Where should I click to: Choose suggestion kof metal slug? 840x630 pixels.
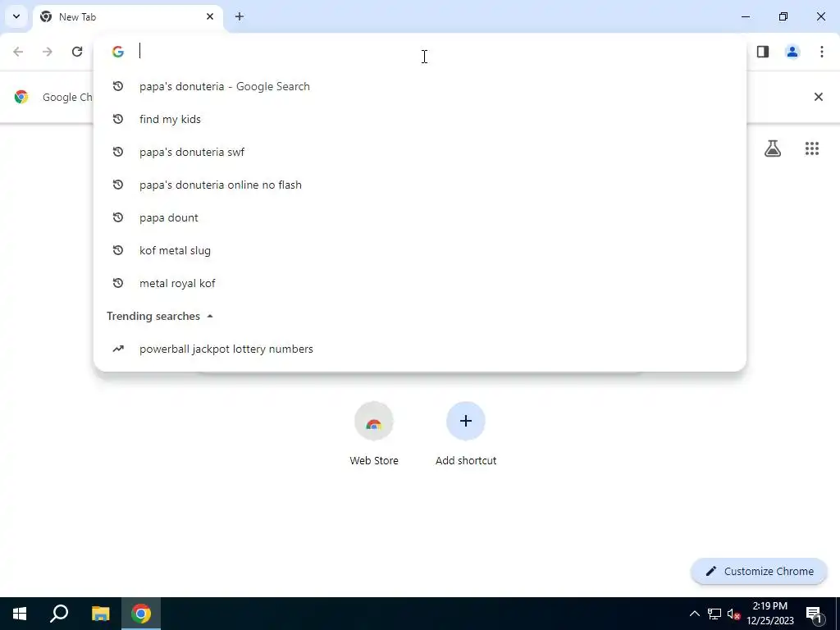coord(420,250)
